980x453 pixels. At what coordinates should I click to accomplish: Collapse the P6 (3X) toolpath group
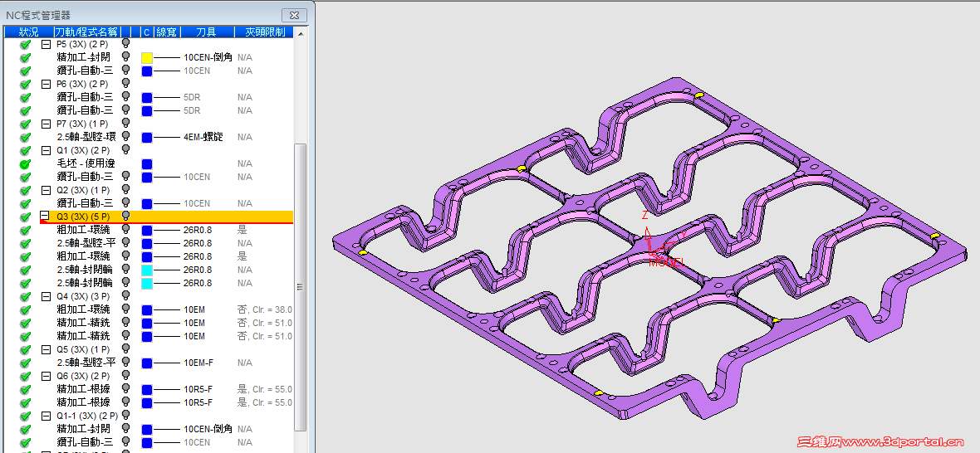[x=46, y=85]
